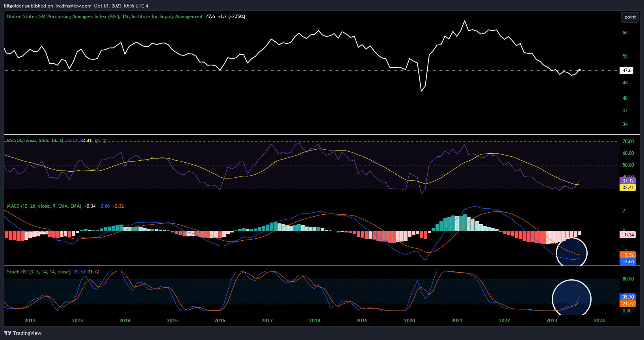Screen dimensions: 644x340
Task: Click the year 2015 on the time axis
Action: tap(172, 321)
